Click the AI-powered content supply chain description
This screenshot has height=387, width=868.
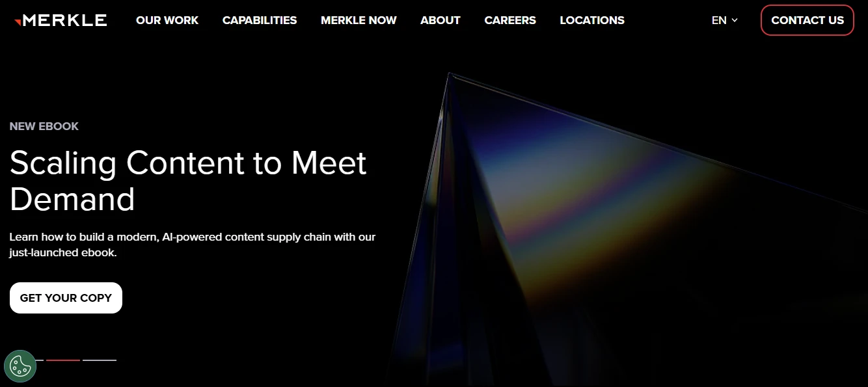tap(193, 245)
